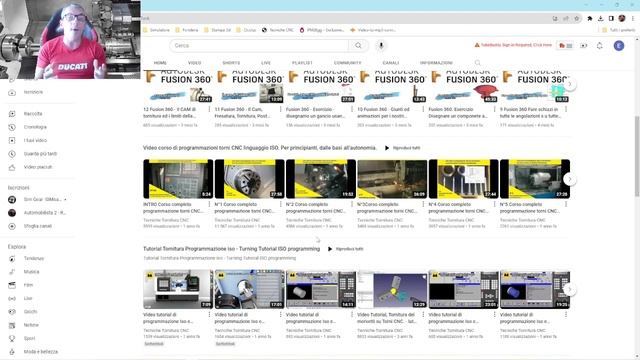This screenshot has height=360, width=640.
Task: Open the Stampa 3d bookmark folder
Action: [218, 30]
